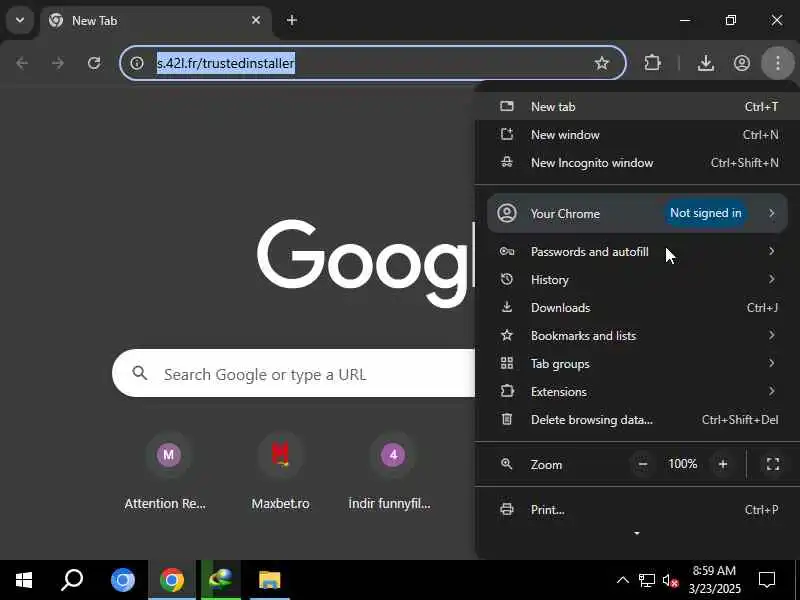This screenshot has height=600, width=800.
Task: Expand the Bookmarks and lists arrow
Action: 771,335
